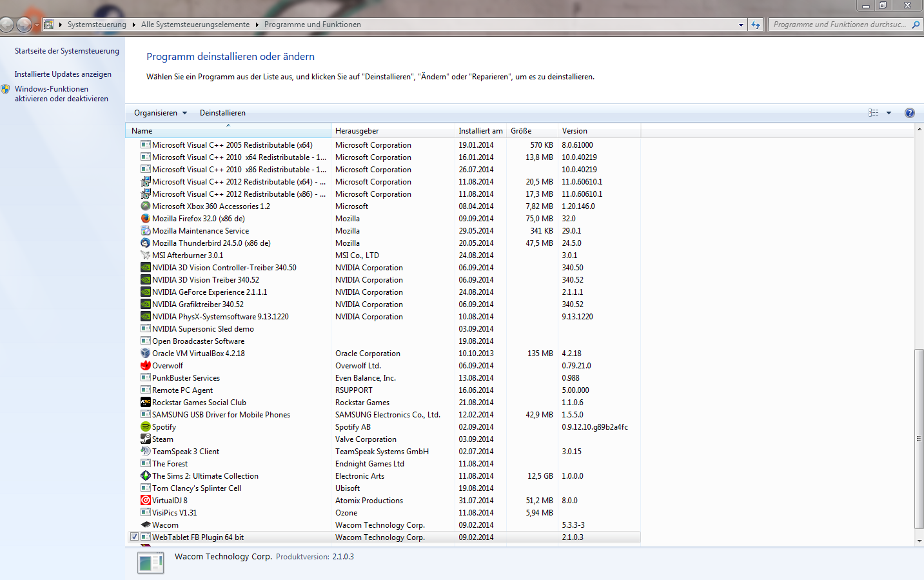Open the help question mark button
Viewport: 924px width, 580px height.
[909, 113]
